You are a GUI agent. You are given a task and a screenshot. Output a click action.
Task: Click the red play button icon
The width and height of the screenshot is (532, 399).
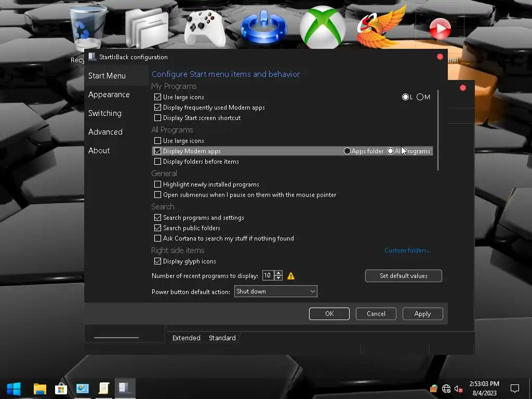[440, 29]
